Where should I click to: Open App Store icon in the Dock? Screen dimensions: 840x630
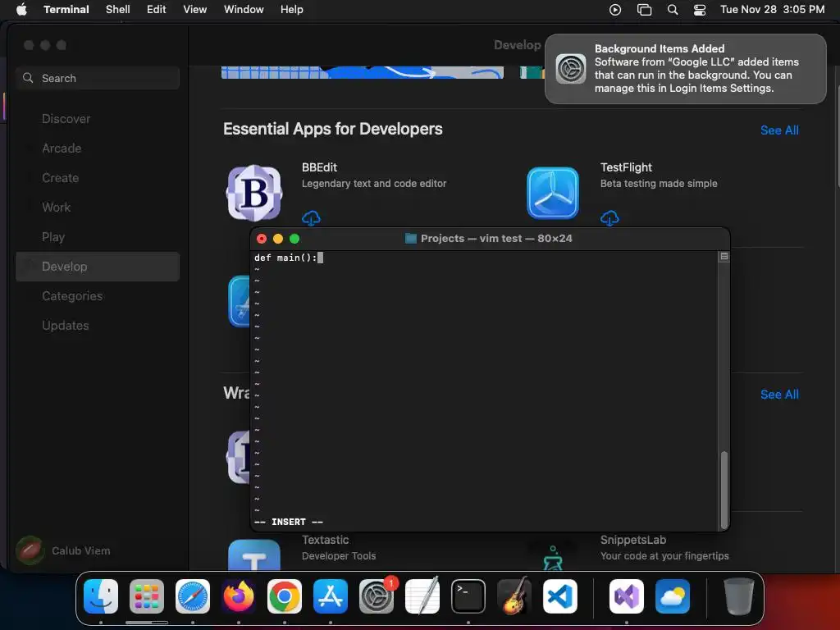tap(331, 596)
